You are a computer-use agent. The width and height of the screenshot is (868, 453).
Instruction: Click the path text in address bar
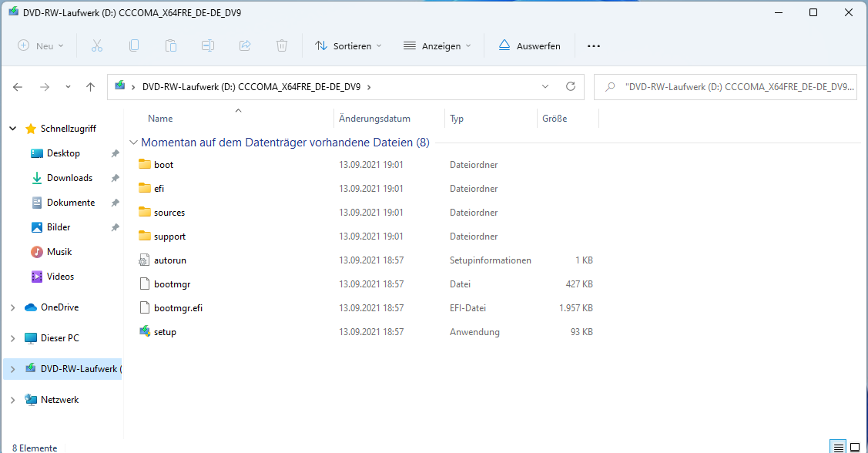251,87
